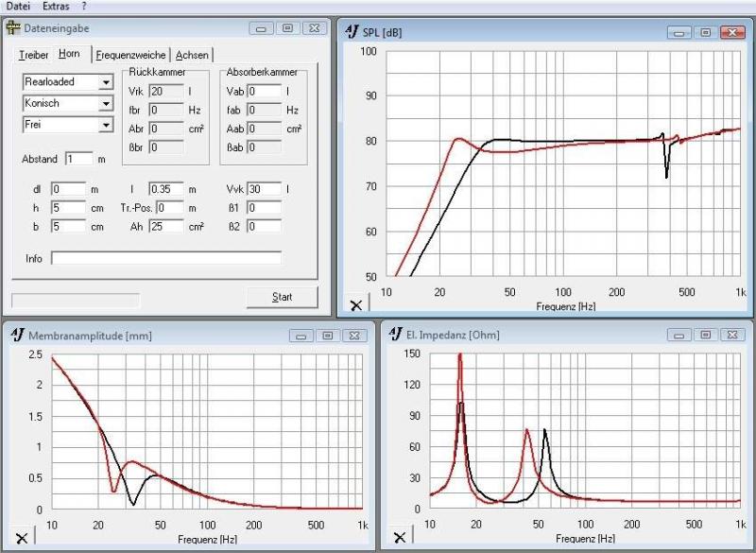Maximize the El. Impedanz window

[706, 335]
